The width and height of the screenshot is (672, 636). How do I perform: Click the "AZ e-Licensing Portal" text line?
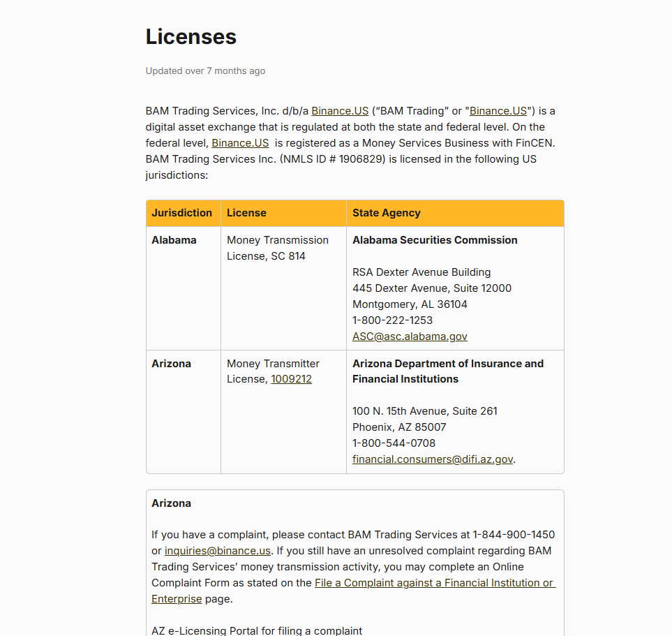point(257,630)
